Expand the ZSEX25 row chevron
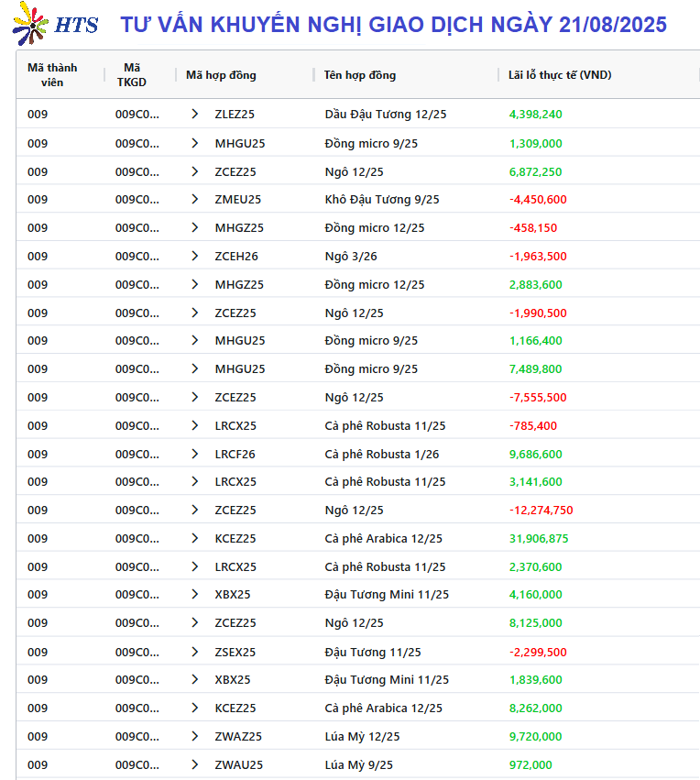This screenshot has height=780, width=700. tap(195, 653)
